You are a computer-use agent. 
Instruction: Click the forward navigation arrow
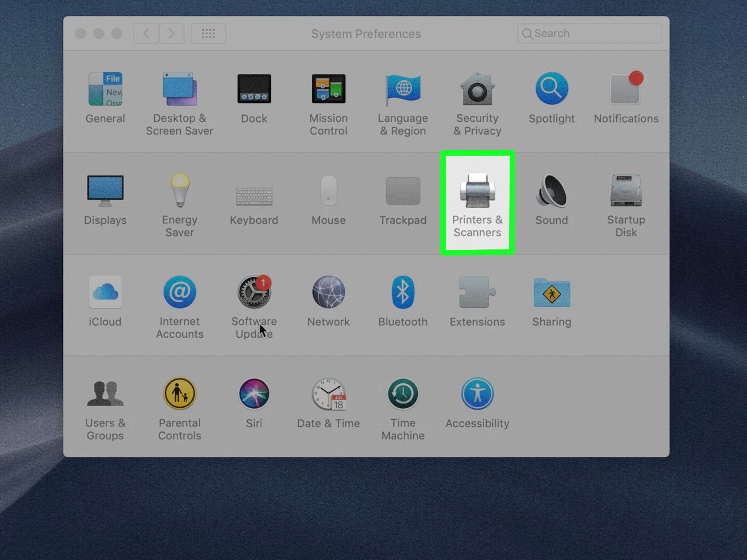pyautogui.click(x=172, y=33)
